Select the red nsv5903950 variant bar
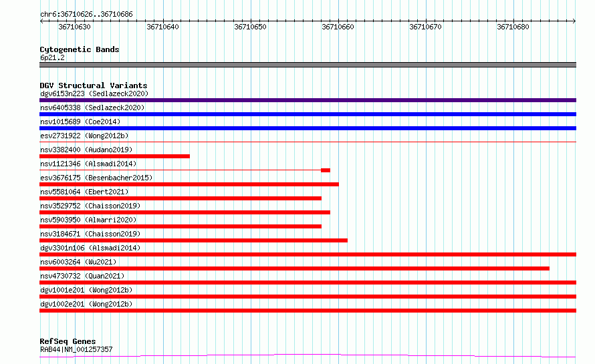 click(181, 226)
